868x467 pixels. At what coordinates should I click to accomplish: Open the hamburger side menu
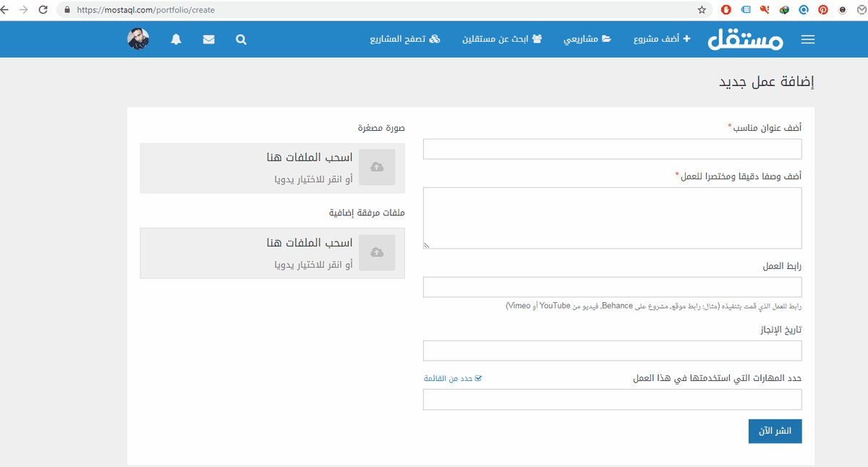coord(808,40)
